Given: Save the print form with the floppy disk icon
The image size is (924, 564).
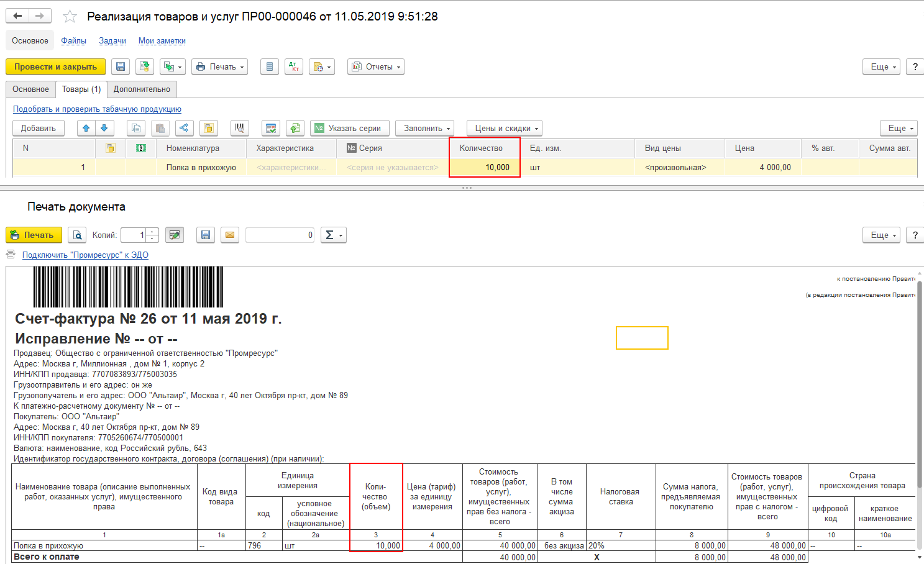Looking at the screenshot, I should click(206, 235).
